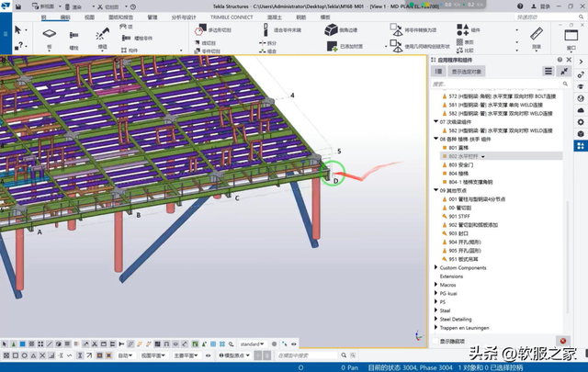Open the Steel ribbon tab

[44, 17]
